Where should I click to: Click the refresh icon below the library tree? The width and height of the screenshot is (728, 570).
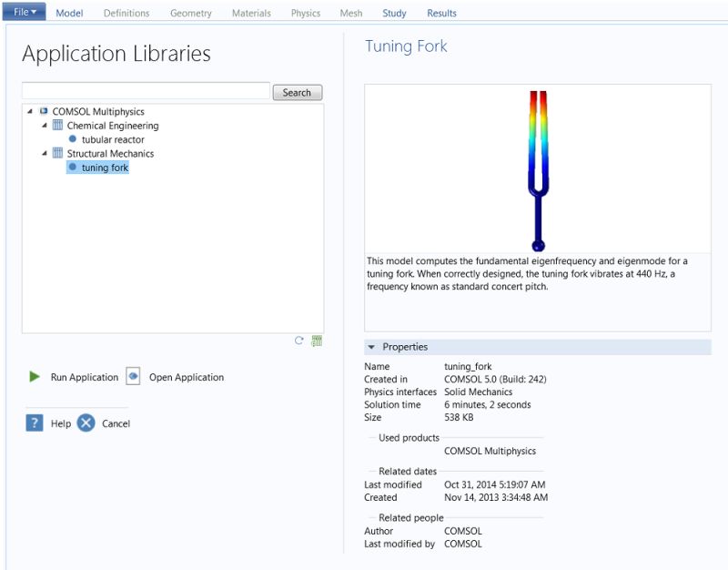pyautogui.click(x=298, y=339)
